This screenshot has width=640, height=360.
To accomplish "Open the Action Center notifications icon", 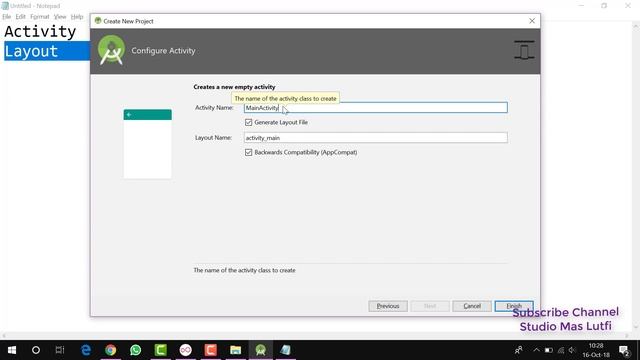I will [624, 350].
